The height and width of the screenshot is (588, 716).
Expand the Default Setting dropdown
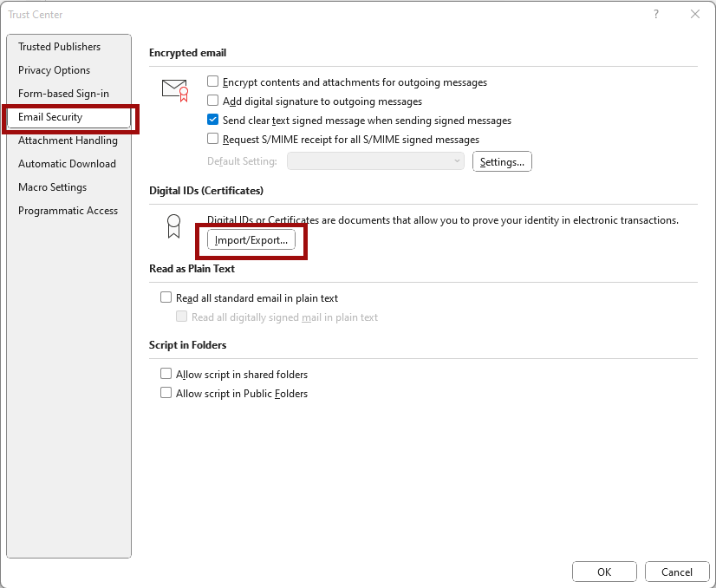[x=375, y=161]
